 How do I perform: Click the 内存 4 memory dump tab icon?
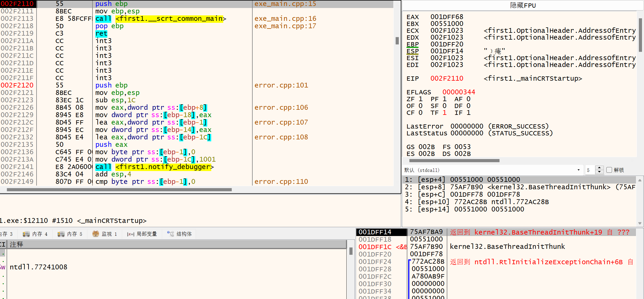[x=26, y=234]
